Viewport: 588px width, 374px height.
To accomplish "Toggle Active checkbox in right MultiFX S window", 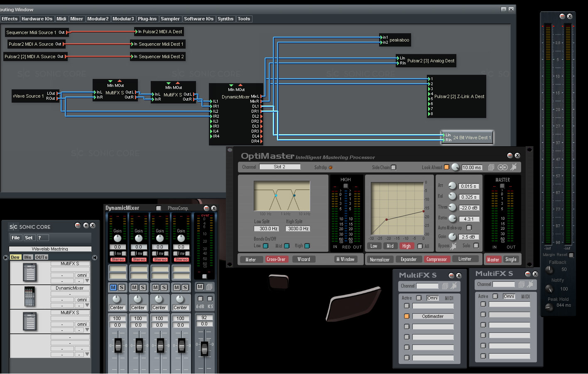I will coord(495,296).
